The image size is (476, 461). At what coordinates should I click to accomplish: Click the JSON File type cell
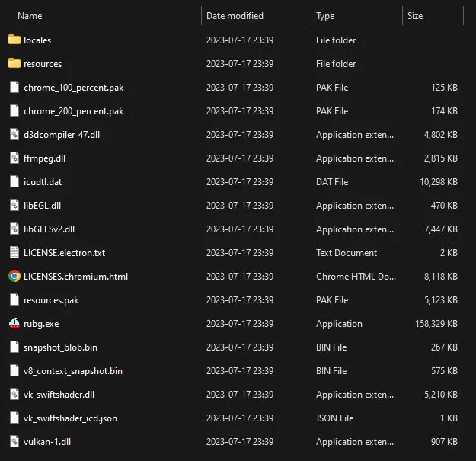click(334, 418)
